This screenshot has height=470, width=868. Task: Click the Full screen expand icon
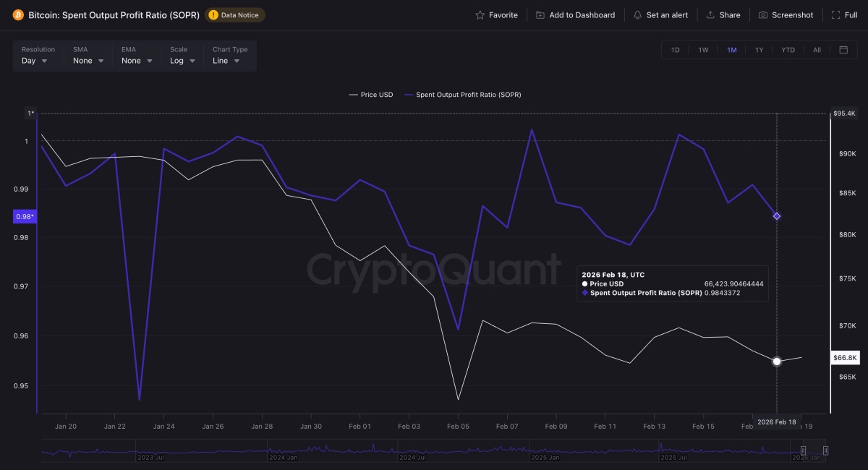[x=835, y=14]
